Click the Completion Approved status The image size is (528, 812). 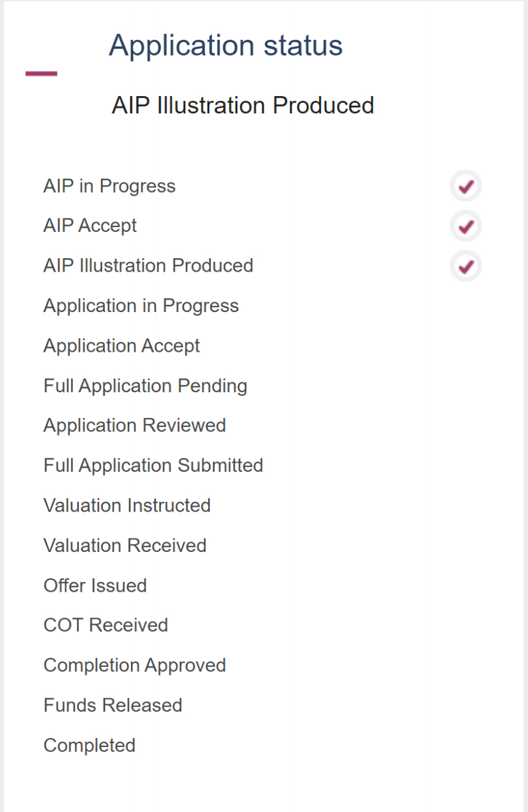coord(135,665)
